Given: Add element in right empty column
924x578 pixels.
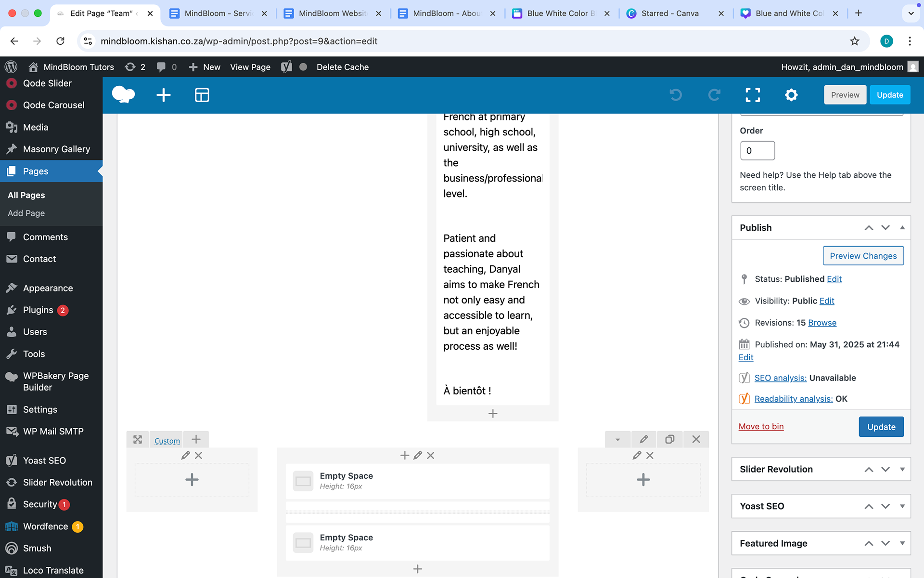Looking at the screenshot, I should click(x=643, y=480).
